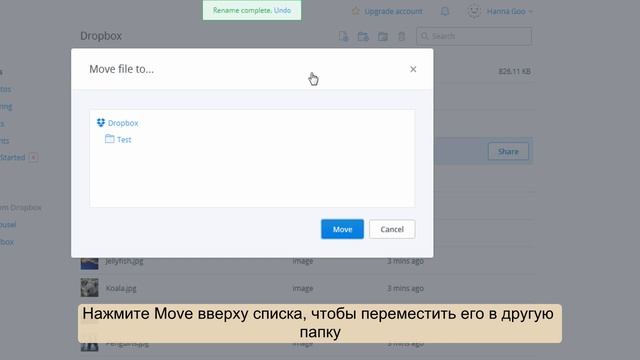The width and height of the screenshot is (640, 360).
Task: Click the blue Move button
Action: 342,229
